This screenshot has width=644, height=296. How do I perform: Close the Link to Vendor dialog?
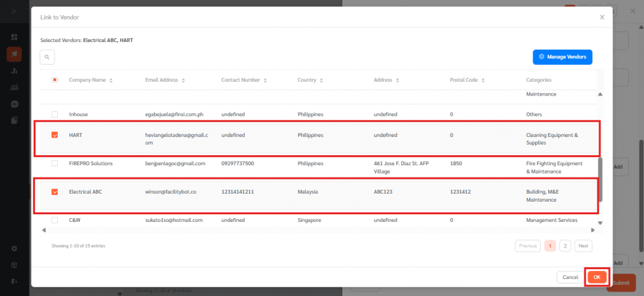tap(602, 18)
